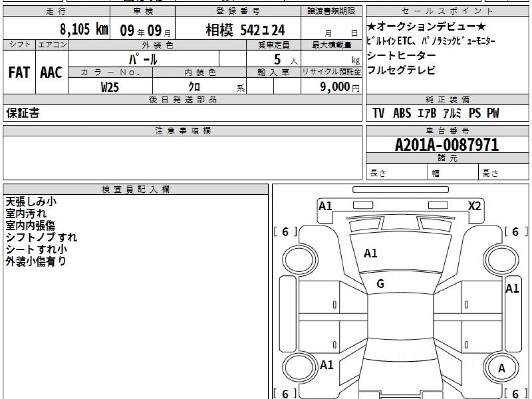Click the "A" mark inside the wheel circle
Screen dimensions: 532x399
(501, 368)
